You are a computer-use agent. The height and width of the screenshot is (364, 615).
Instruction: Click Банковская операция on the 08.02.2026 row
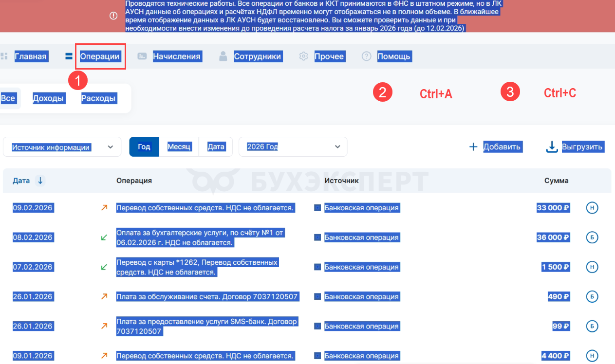point(362,237)
